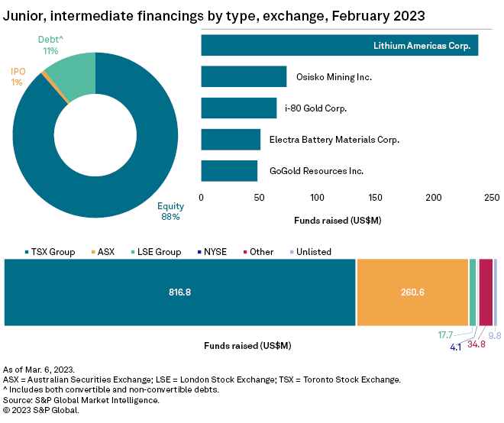Select the Lithium Americas Corp. bar

point(339,45)
